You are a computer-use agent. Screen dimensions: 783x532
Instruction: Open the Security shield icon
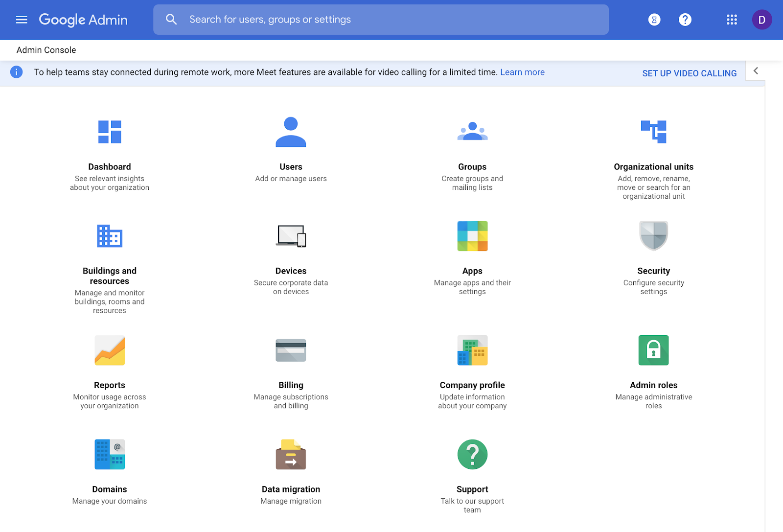[x=654, y=235]
